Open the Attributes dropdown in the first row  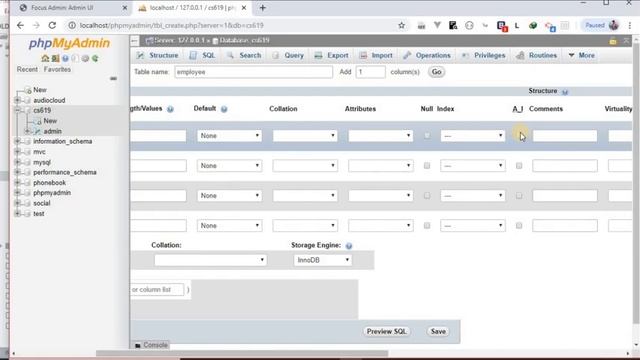380,136
